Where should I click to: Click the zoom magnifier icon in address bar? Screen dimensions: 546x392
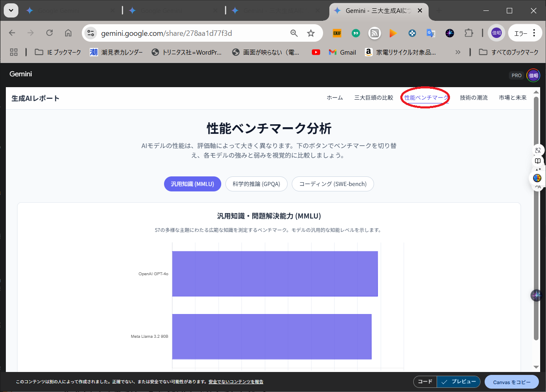point(294,33)
